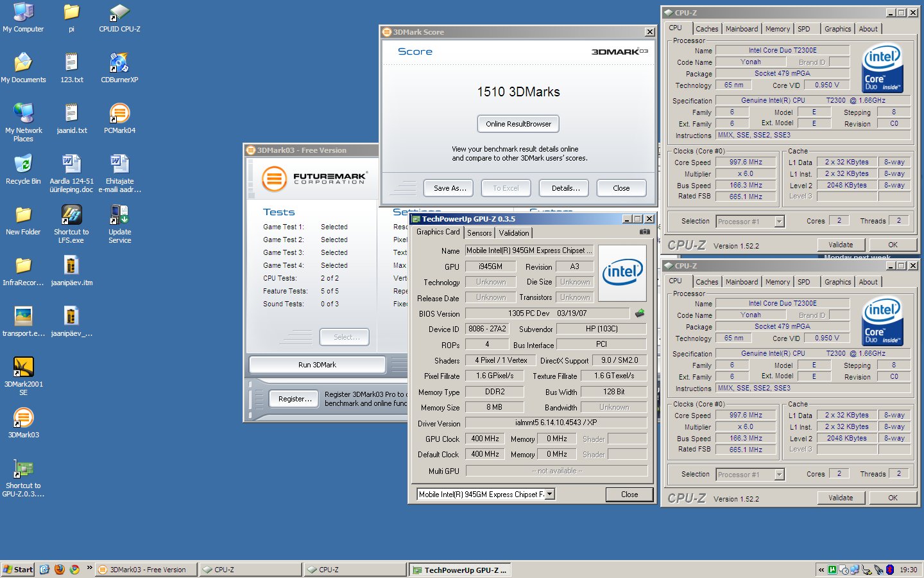This screenshot has width=924, height=578.
Task: Open GPU-Z graphics card selector dropdown
Action: [550, 494]
